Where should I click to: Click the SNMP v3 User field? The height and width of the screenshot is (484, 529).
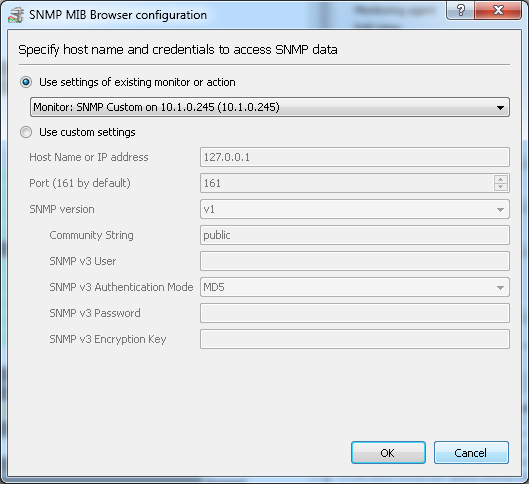355,261
